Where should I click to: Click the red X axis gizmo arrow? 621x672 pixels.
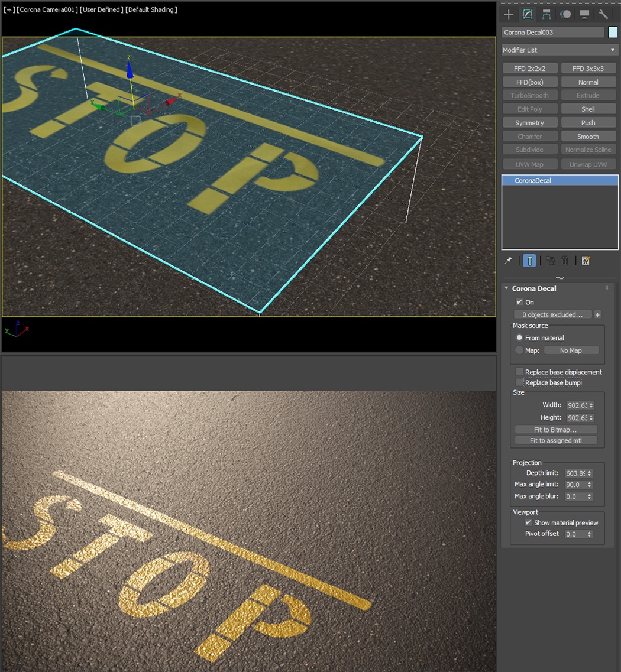(x=172, y=101)
